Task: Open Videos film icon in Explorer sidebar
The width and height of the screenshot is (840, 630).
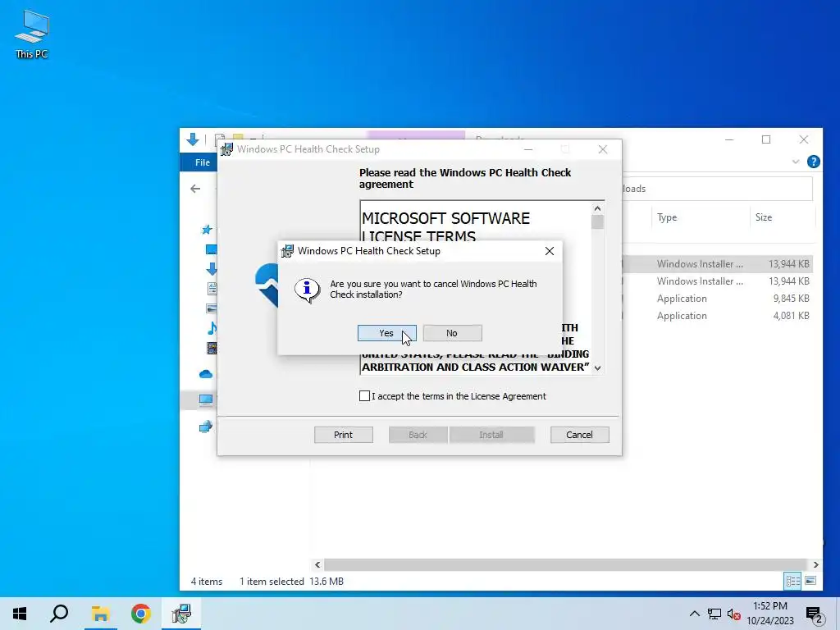Action: [x=212, y=348]
